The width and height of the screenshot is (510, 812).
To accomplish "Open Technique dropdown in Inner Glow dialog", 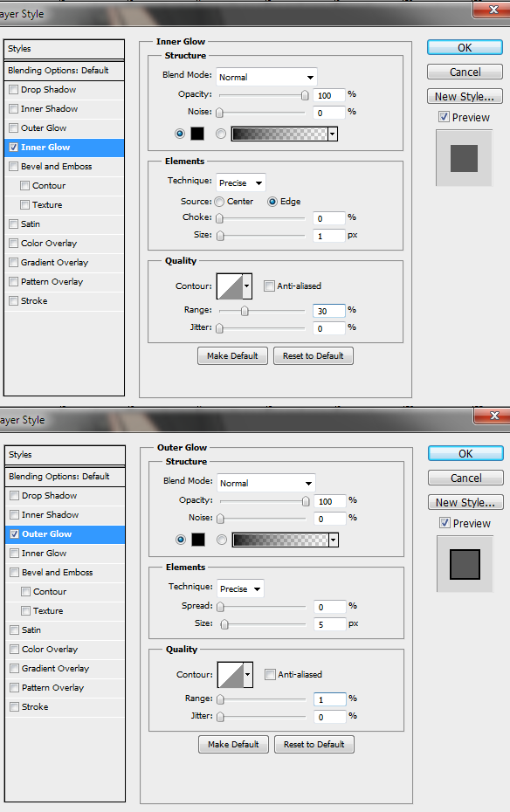I will (241, 182).
